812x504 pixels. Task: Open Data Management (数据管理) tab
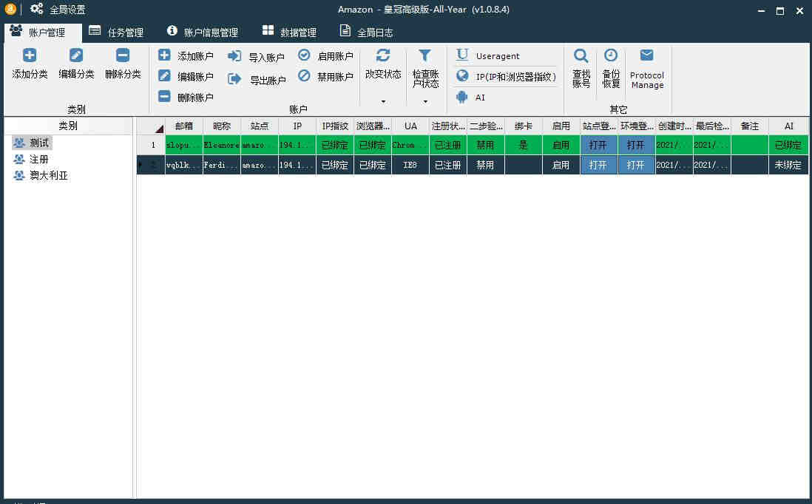(289, 32)
